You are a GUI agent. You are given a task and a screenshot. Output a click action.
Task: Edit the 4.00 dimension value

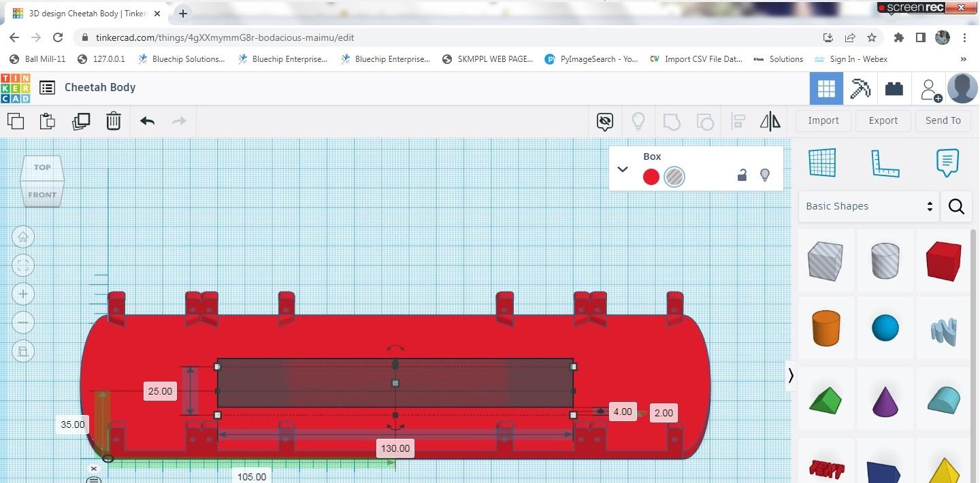622,412
